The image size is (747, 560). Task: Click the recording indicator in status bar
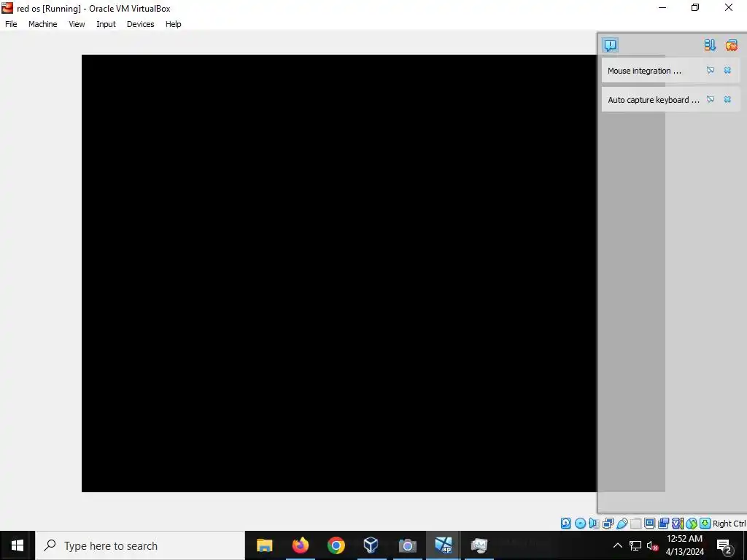[664, 524]
